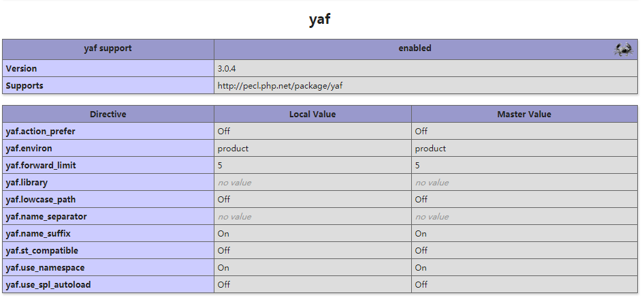
Task: Click the page title 'yaf' heading
Action: click(320, 19)
